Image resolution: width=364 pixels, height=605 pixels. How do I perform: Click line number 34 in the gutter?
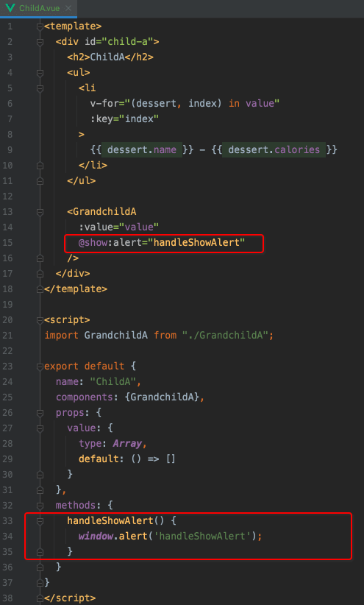coord(8,536)
